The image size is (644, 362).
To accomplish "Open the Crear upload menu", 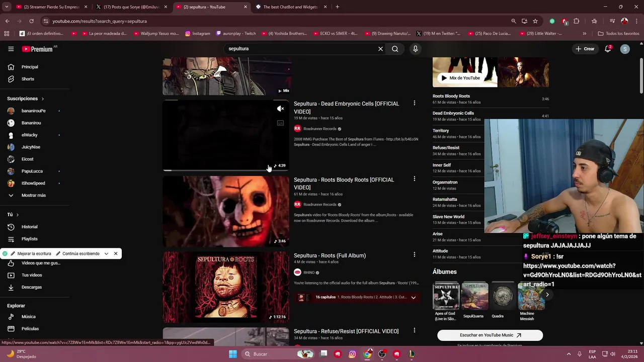I will coord(585,49).
